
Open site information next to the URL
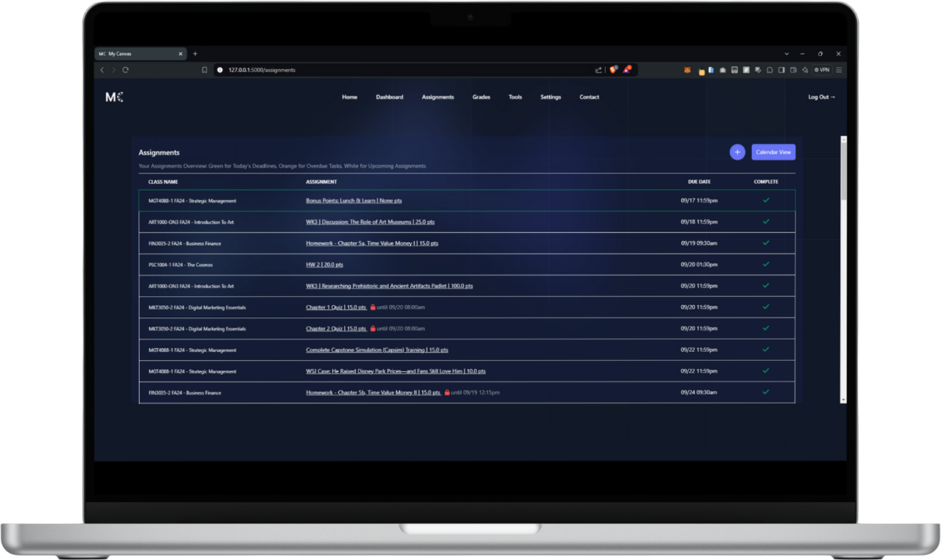coord(219,70)
